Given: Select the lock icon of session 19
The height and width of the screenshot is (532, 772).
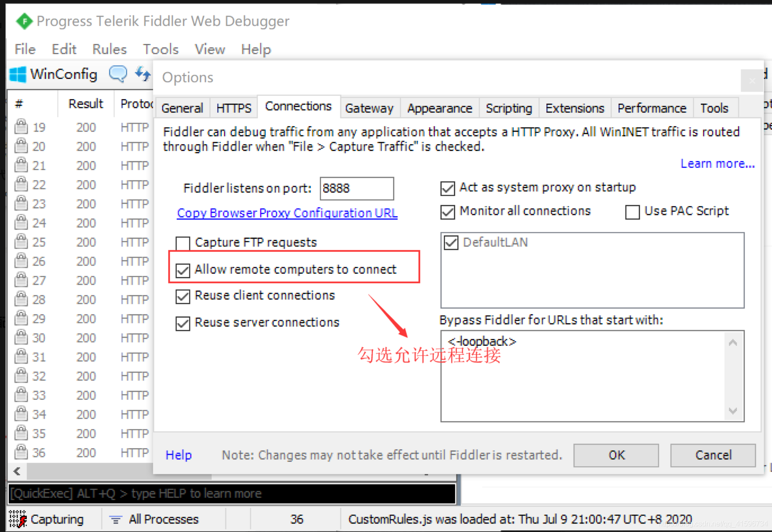Looking at the screenshot, I should (21, 127).
